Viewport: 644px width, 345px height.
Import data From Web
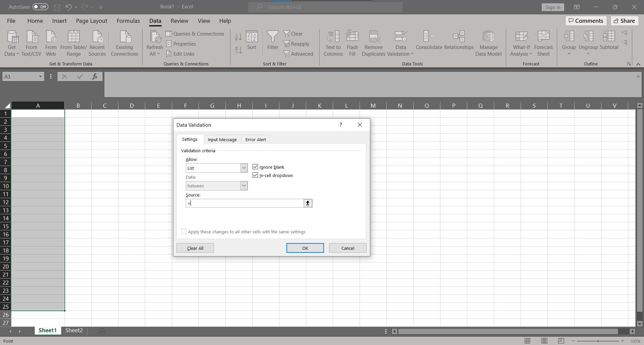point(51,44)
